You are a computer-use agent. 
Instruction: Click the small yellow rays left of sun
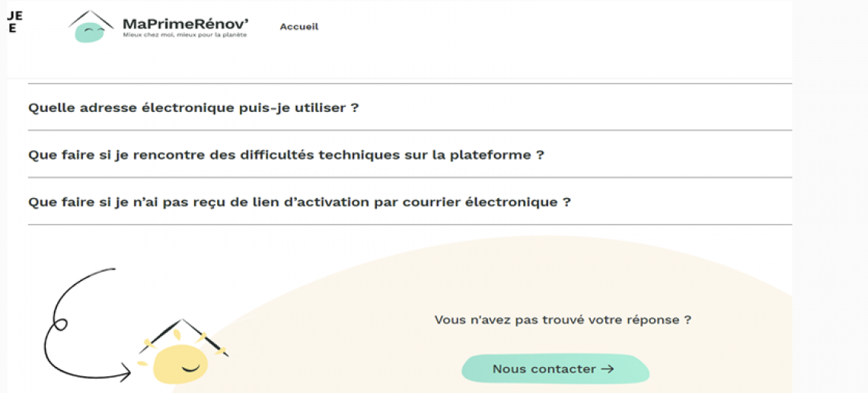[142, 363]
